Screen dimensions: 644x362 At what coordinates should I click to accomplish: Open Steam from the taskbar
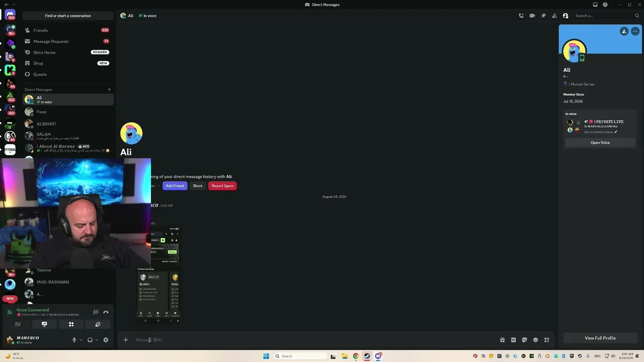367,356
